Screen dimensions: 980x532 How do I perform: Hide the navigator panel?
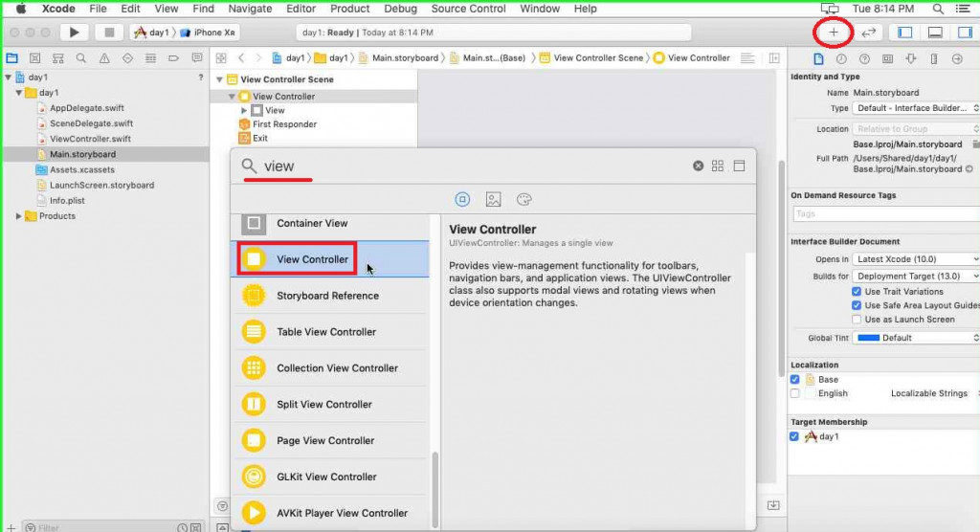click(x=904, y=33)
